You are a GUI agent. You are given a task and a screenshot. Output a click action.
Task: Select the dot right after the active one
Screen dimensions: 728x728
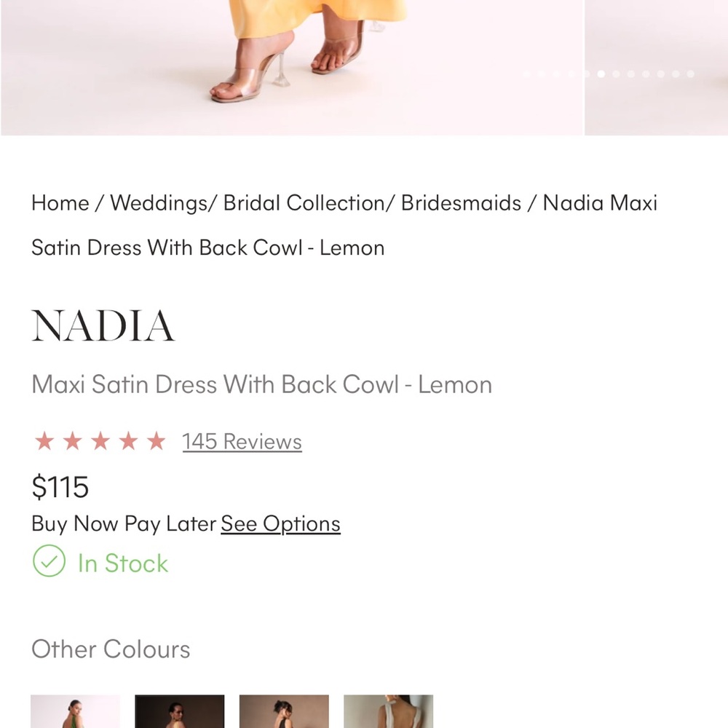pos(616,74)
